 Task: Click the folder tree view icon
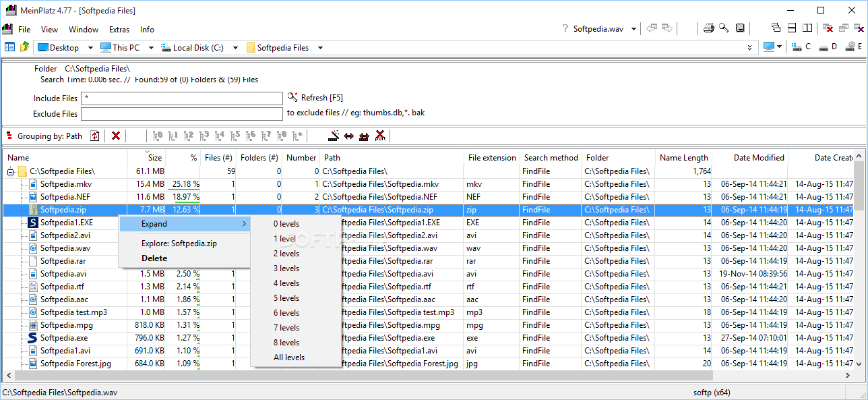click(9, 47)
